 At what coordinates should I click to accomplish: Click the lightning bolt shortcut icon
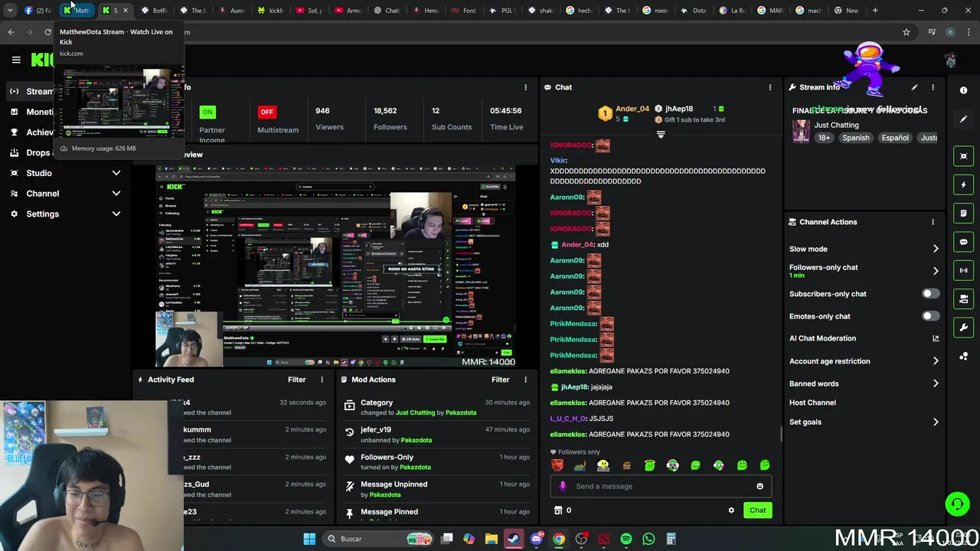pyautogui.click(x=963, y=184)
